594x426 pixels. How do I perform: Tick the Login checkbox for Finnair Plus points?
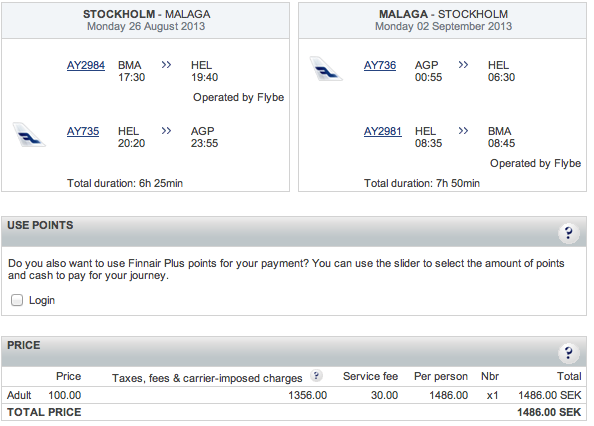click(x=17, y=300)
